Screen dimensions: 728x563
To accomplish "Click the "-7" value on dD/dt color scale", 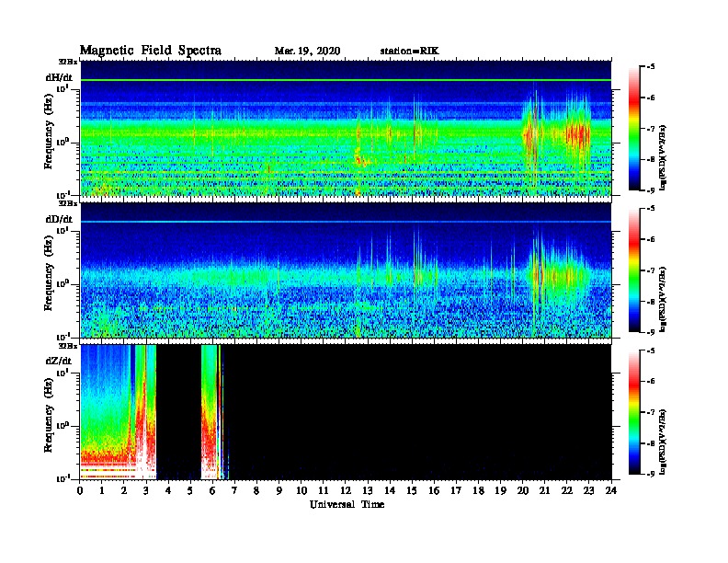I will 650,270.
